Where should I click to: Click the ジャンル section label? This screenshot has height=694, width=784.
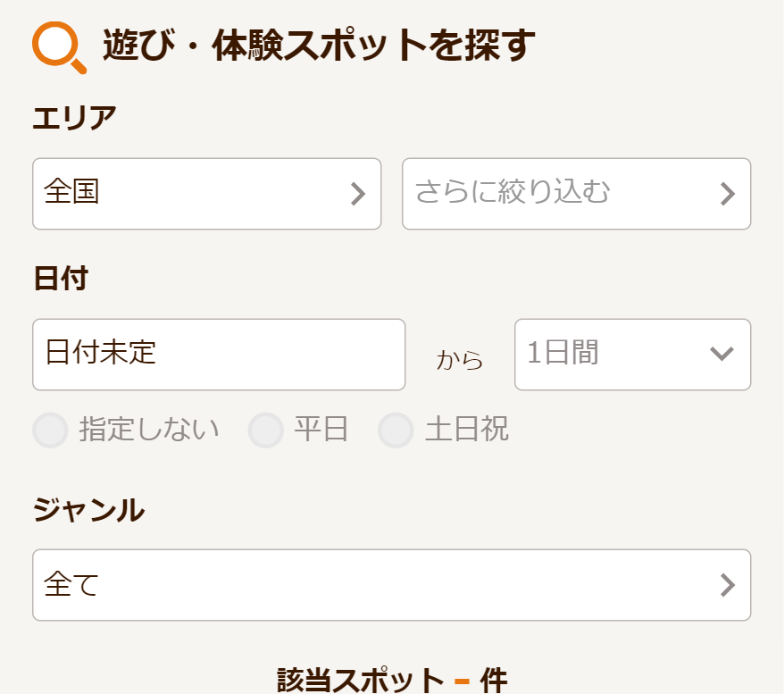coord(88,510)
